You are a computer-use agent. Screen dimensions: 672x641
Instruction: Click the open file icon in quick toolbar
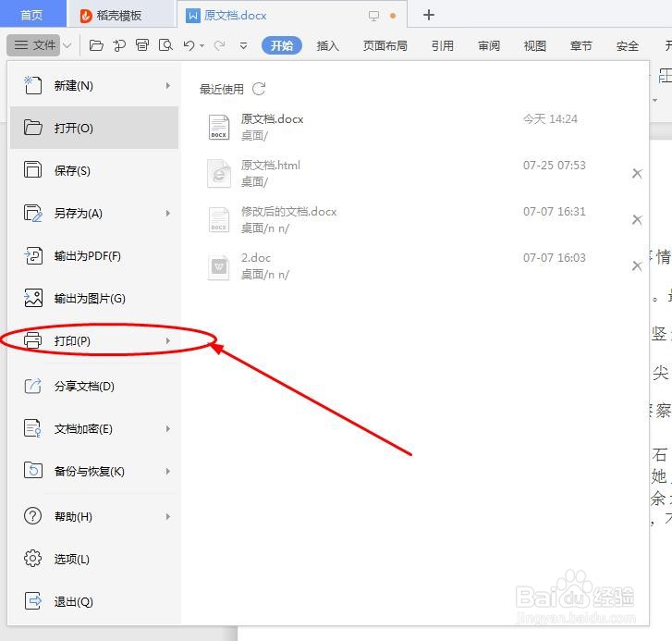[x=96, y=45]
